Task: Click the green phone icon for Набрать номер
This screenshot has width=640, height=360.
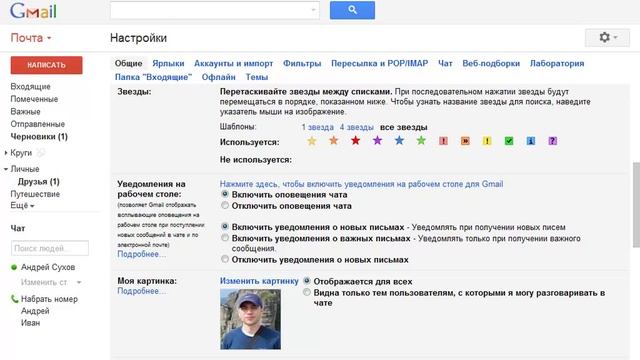Action: click(x=14, y=299)
